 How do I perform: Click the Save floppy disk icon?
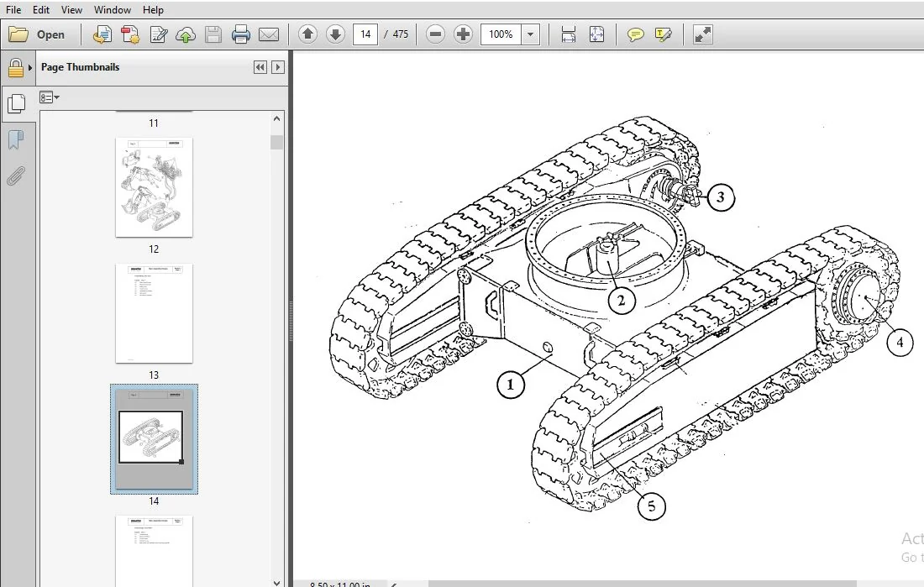point(213,34)
